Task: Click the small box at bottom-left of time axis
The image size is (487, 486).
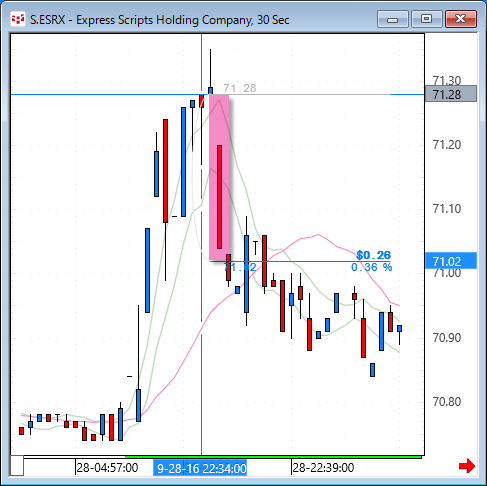Action: click(17, 465)
